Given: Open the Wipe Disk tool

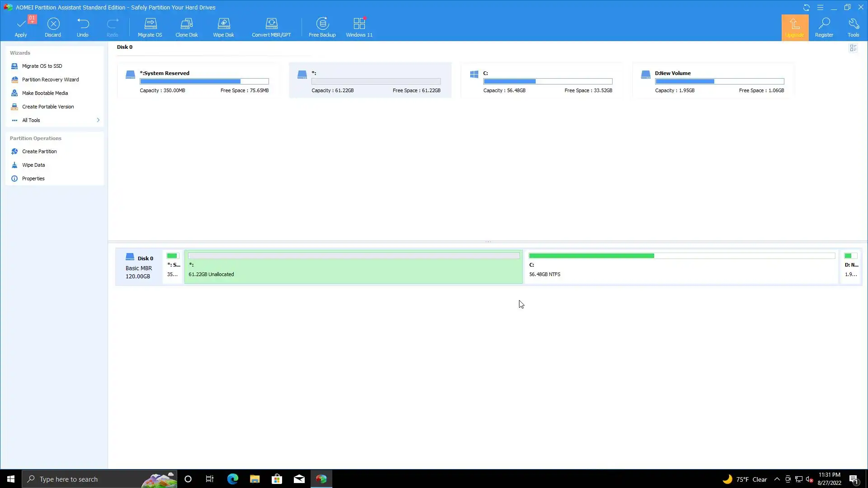Looking at the screenshot, I should 224,27.
